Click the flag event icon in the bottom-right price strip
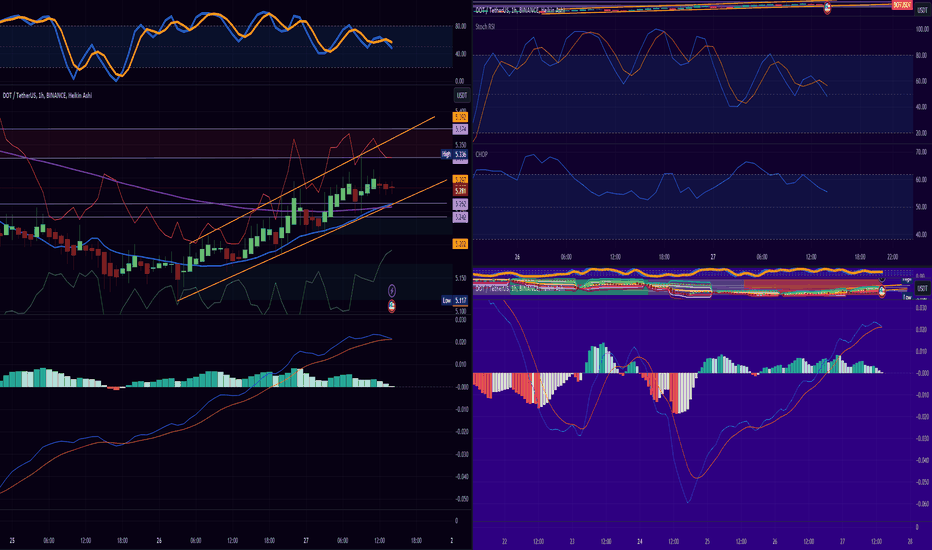The image size is (932, 550). point(882,291)
